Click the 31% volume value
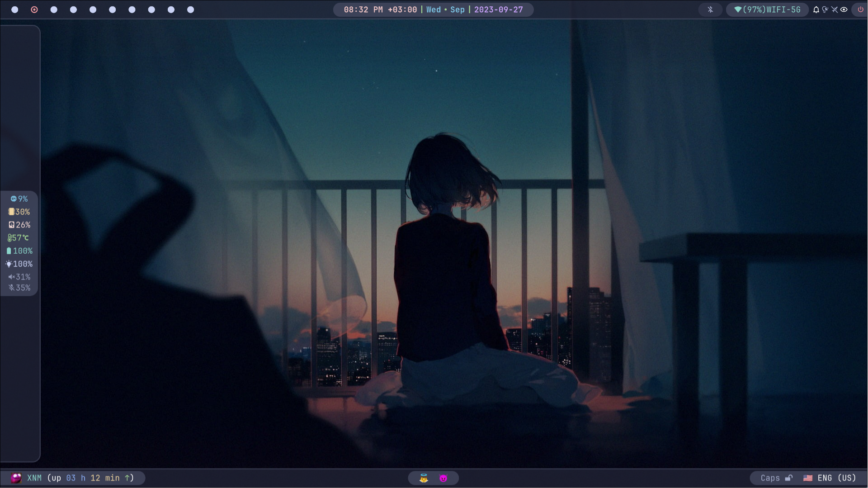This screenshot has height=488, width=868. 23,277
